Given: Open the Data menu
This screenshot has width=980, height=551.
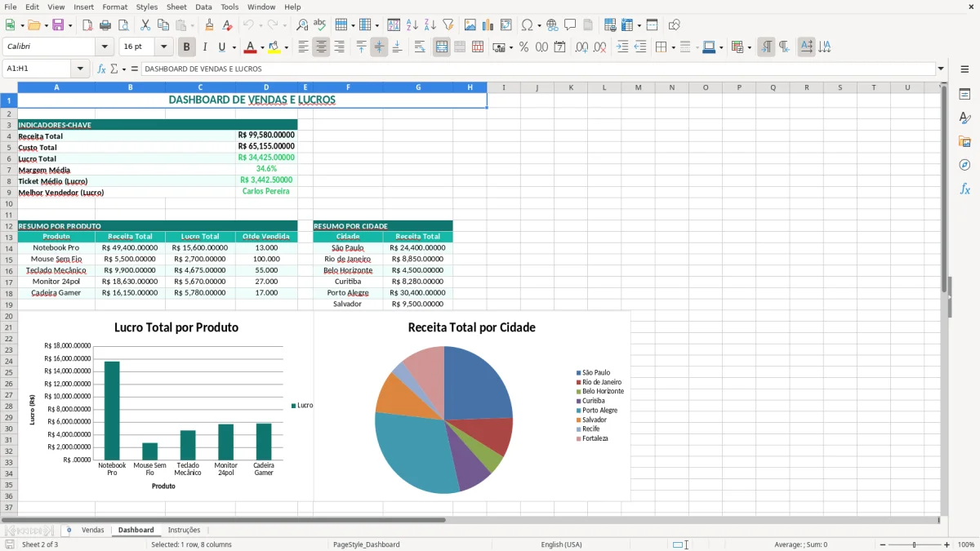Looking at the screenshot, I should point(203,7).
